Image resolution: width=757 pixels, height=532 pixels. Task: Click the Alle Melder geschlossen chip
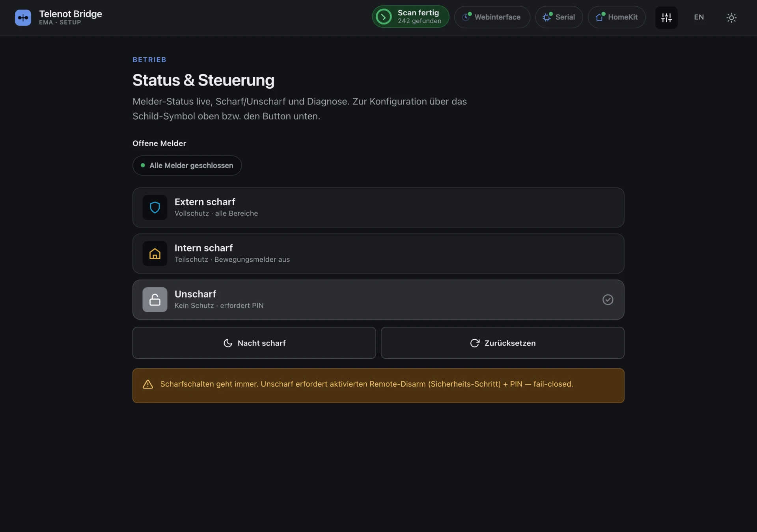click(187, 166)
